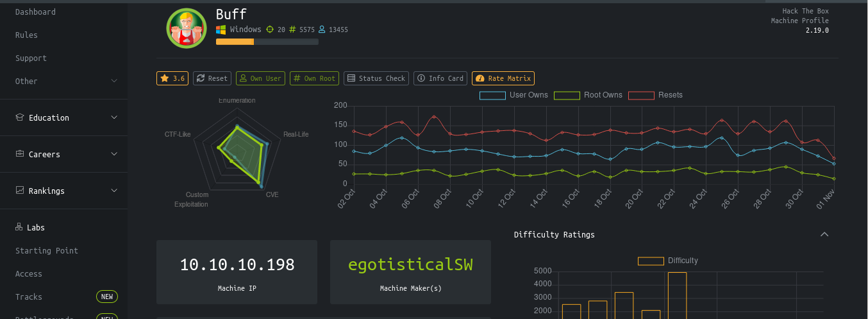
Task: Click the Labs flask icon
Action: 19,227
